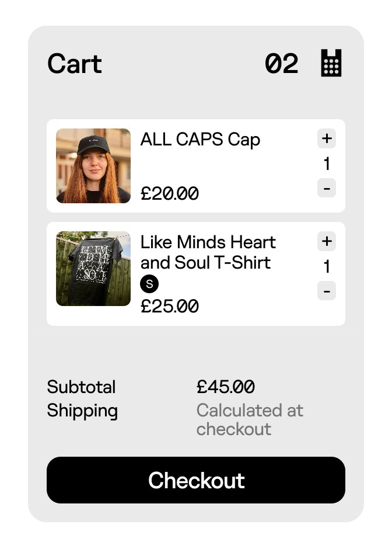Click the Shipping label

pyautogui.click(x=82, y=411)
